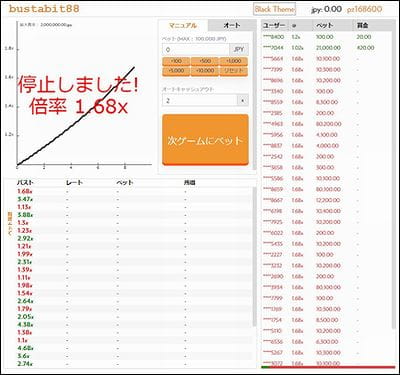Click the x suffix beside auto cashout

pos(243,100)
